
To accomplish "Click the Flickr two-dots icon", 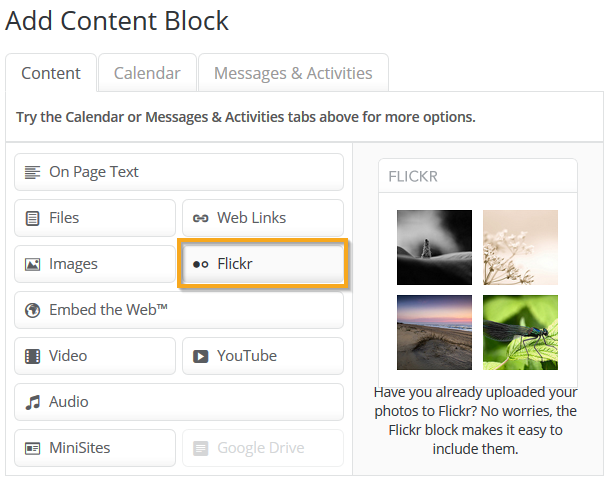I will [201, 265].
